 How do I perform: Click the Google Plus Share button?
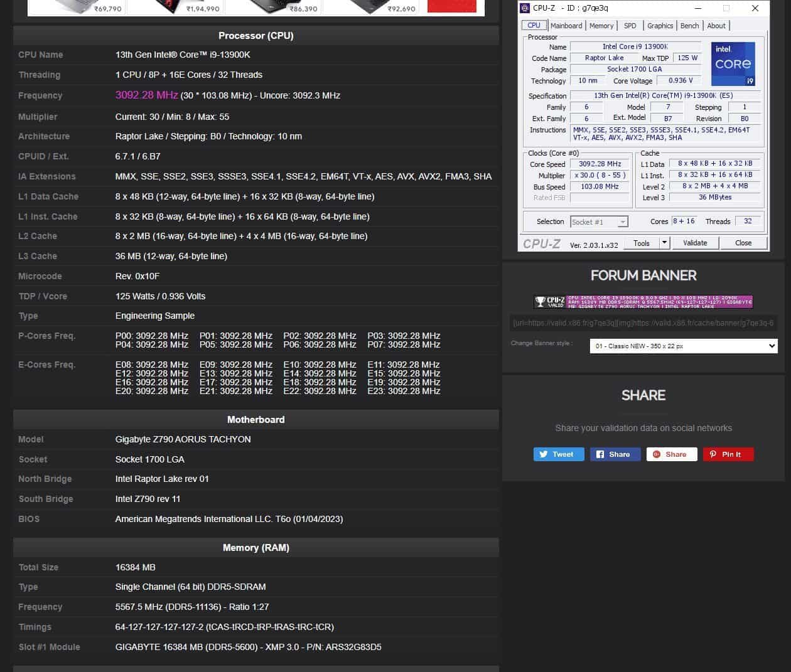671,454
